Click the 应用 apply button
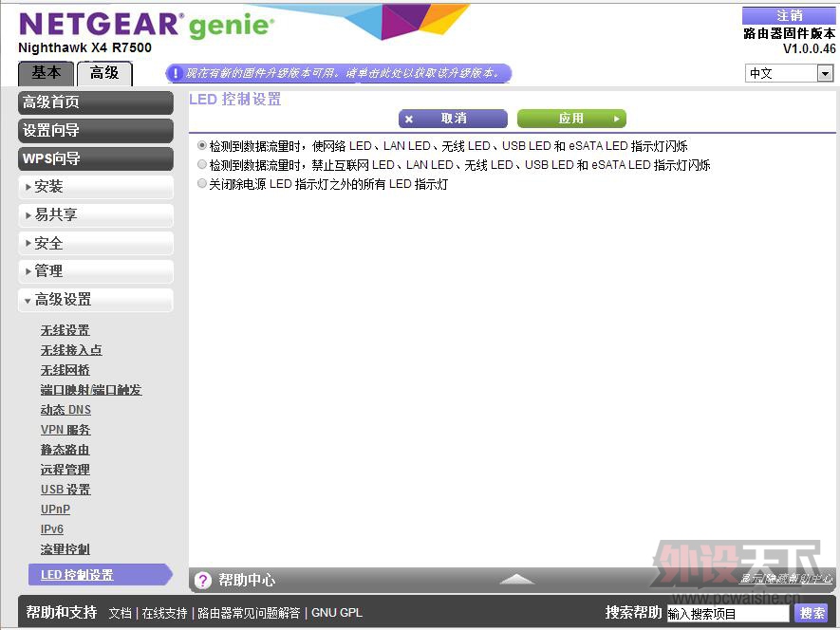Image resolution: width=840 pixels, height=630 pixels. [x=571, y=119]
